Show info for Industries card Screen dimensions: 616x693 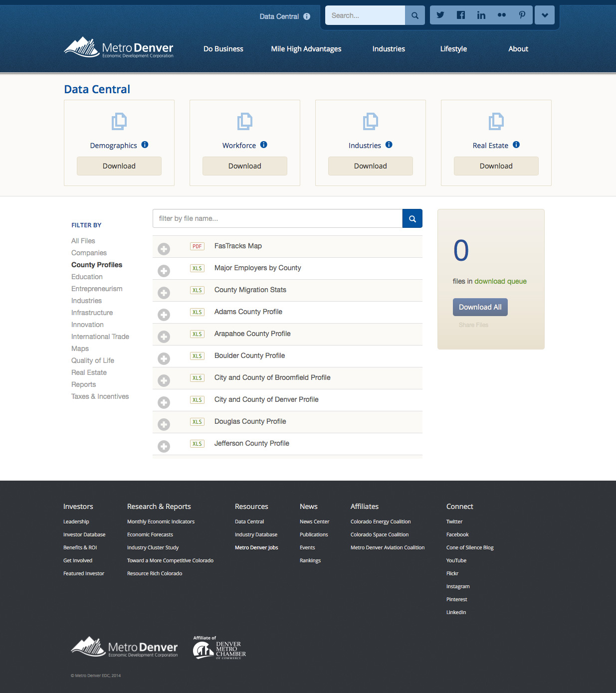(x=389, y=145)
